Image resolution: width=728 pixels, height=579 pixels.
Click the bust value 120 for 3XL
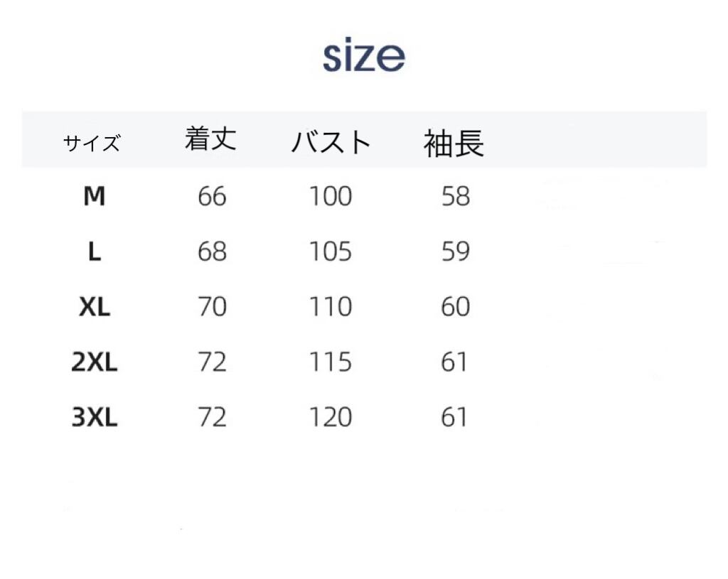tap(330, 418)
